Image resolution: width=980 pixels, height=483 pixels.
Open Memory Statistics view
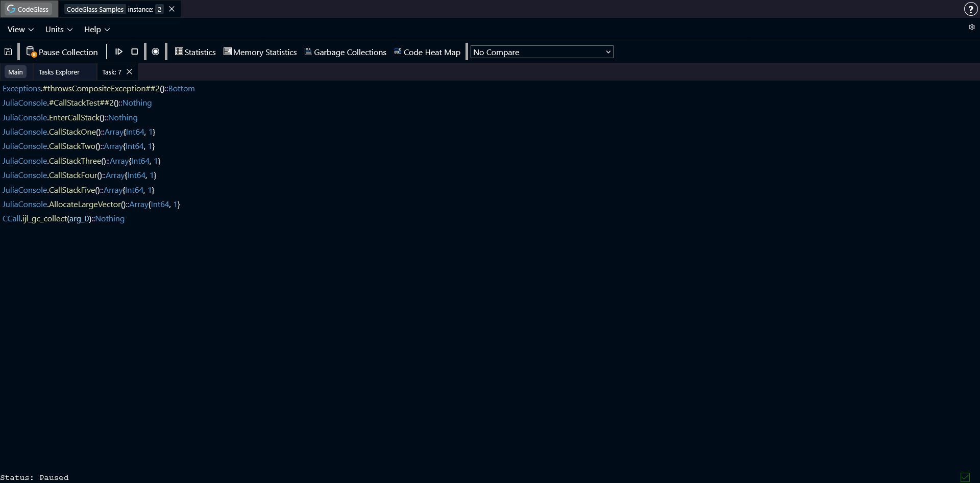pos(260,52)
